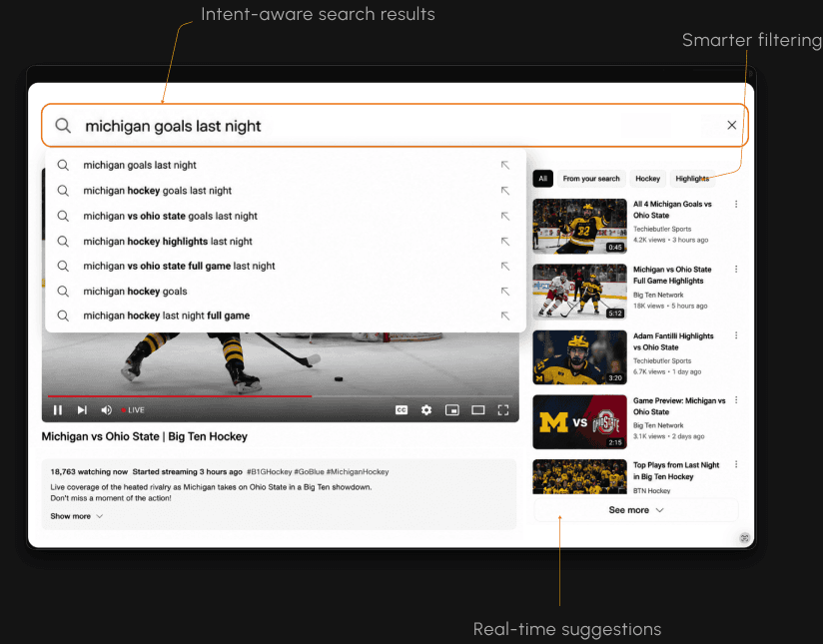
Task: Click the round icon at window's bottom-right corner
Action: [x=744, y=537]
